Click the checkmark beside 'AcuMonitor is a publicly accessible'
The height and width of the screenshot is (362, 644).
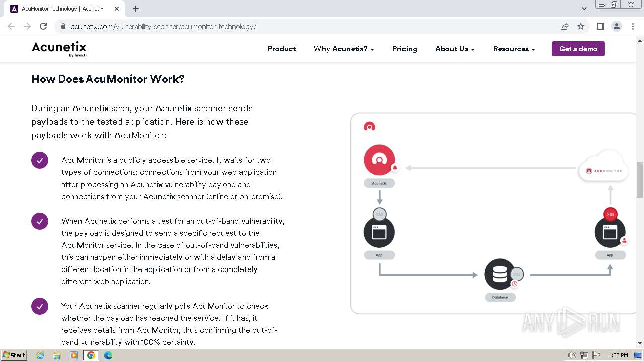click(x=40, y=160)
